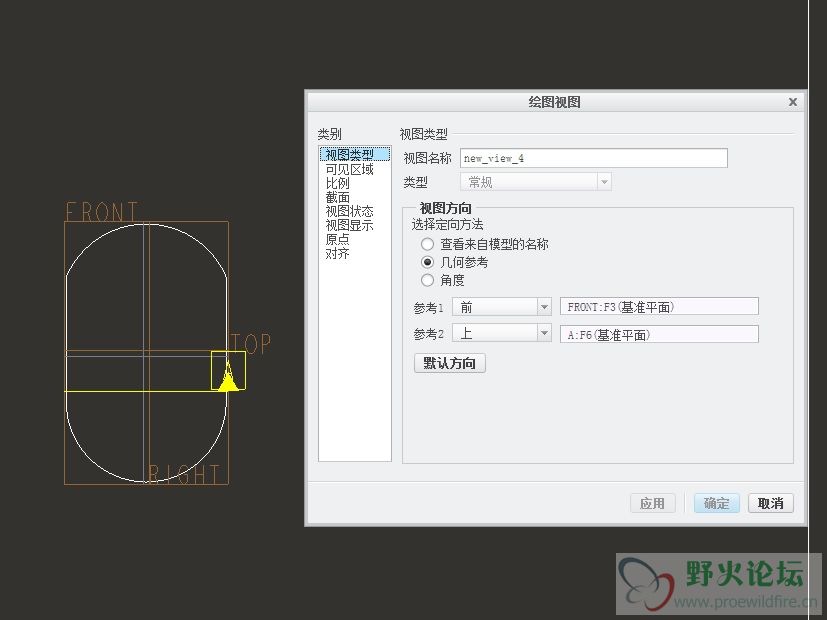Select 视图类型 in the category list
The width and height of the screenshot is (827, 620).
pyautogui.click(x=354, y=154)
